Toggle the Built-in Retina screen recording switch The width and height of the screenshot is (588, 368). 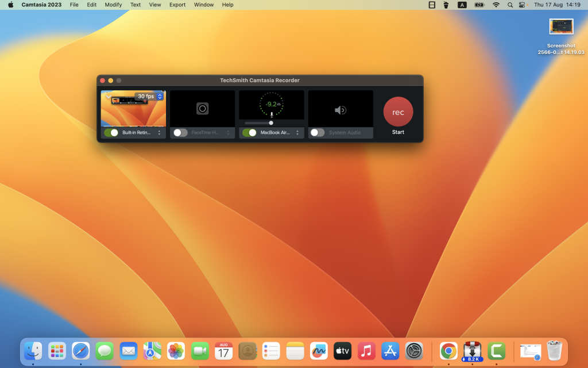[x=111, y=133]
